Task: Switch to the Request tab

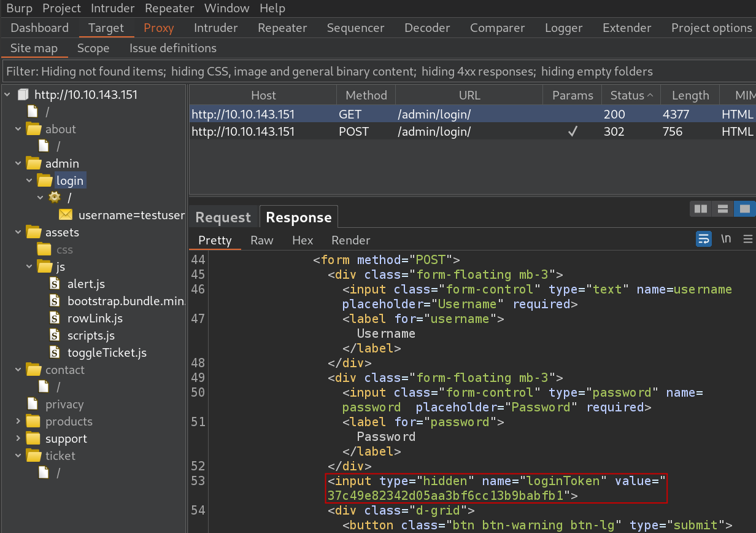Action: point(223,217)
